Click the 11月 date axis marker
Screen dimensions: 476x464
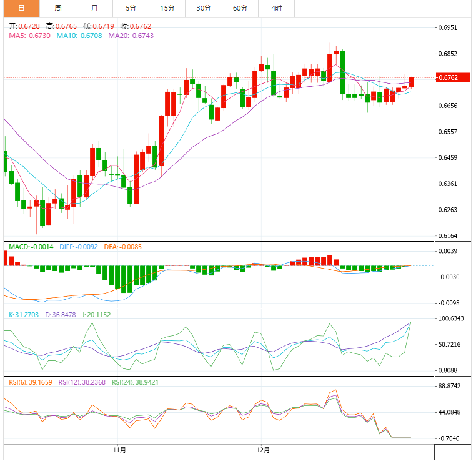120,449
